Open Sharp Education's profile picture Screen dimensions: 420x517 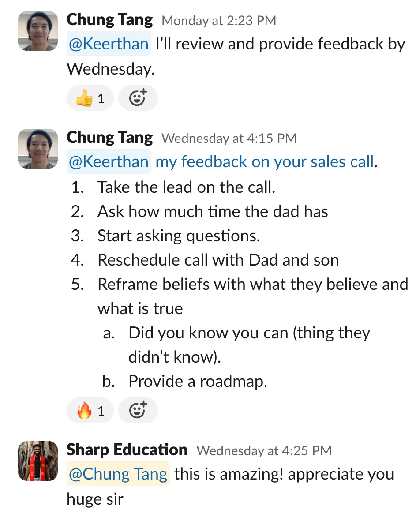[38, 461]
